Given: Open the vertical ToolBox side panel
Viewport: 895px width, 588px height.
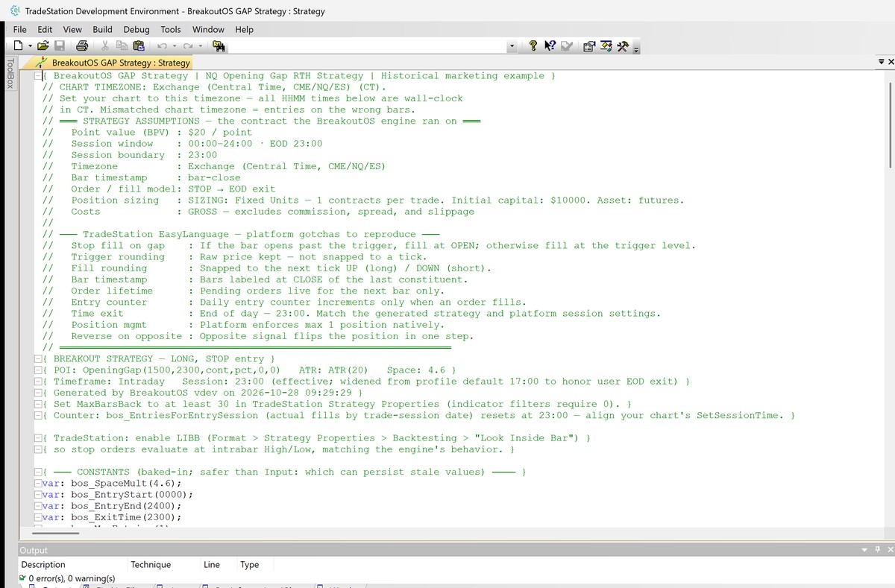Looking at the screenshot, I should (x=10, y=74).
